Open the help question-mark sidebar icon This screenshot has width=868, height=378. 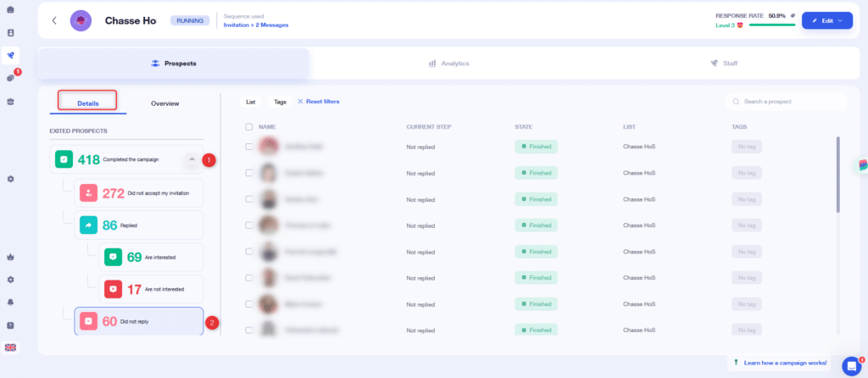[10, 325]
